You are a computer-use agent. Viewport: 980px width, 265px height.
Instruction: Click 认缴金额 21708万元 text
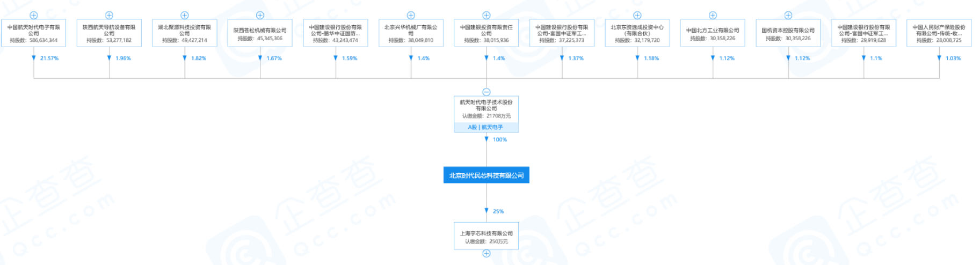(487, 116)
